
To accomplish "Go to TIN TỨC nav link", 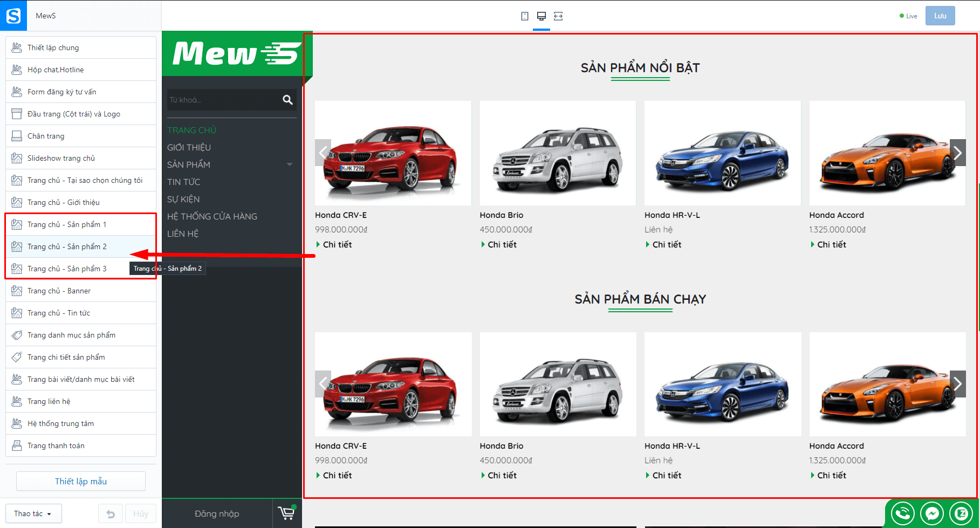I will pos(183,182).
